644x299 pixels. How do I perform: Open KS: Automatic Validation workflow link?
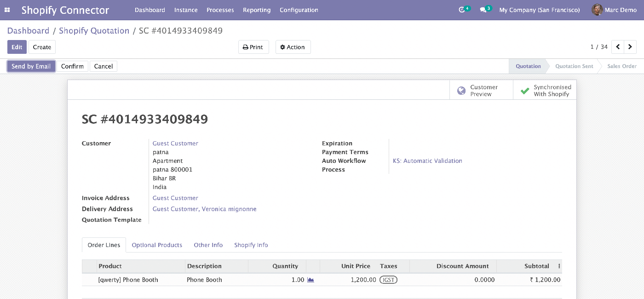(x=427, y=161)
